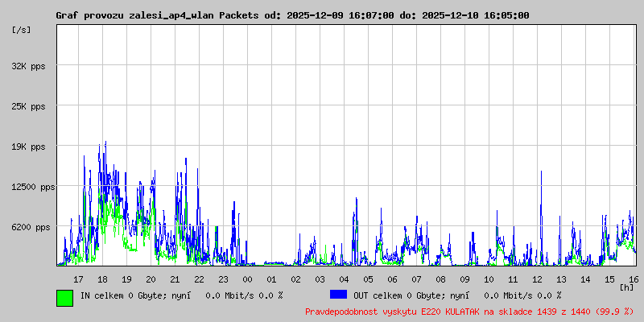Click the graph title 'Graf provozu zalesi_ap4_wlan Packets'
The height and width of the screenshot is (322, 644).
coord(157,15)
